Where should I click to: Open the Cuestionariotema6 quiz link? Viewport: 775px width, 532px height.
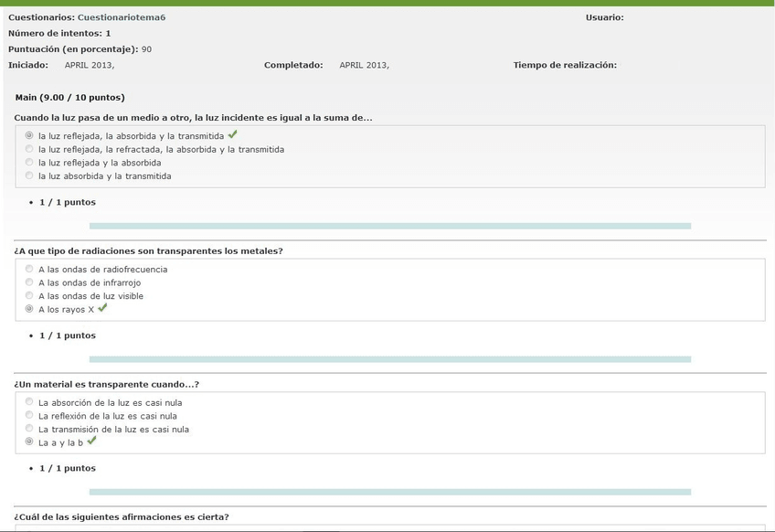coord(122,17)
